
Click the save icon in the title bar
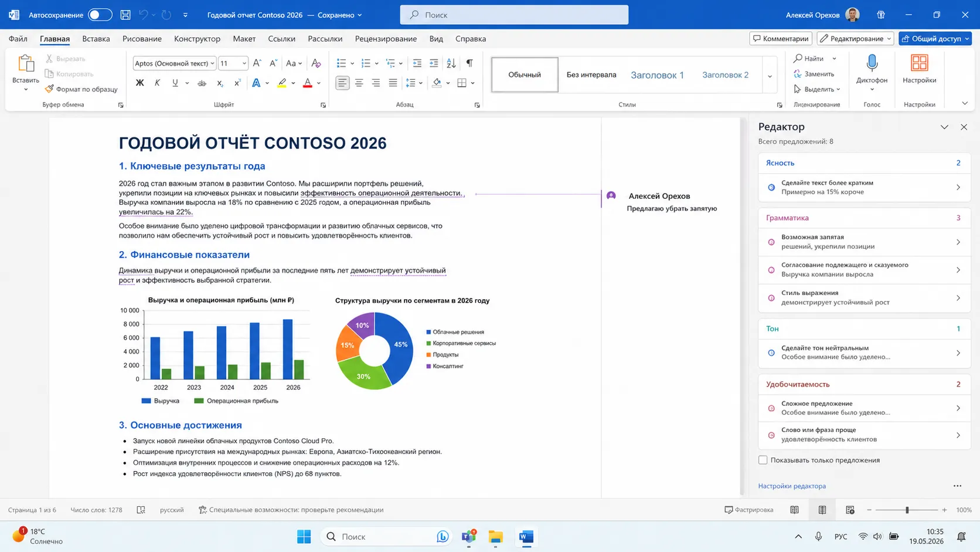coord(125,15)
